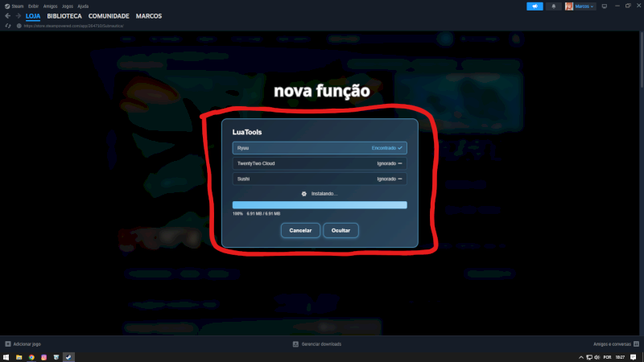
Task: Click the Instalando gear icon
Action: tap(304, 194)
